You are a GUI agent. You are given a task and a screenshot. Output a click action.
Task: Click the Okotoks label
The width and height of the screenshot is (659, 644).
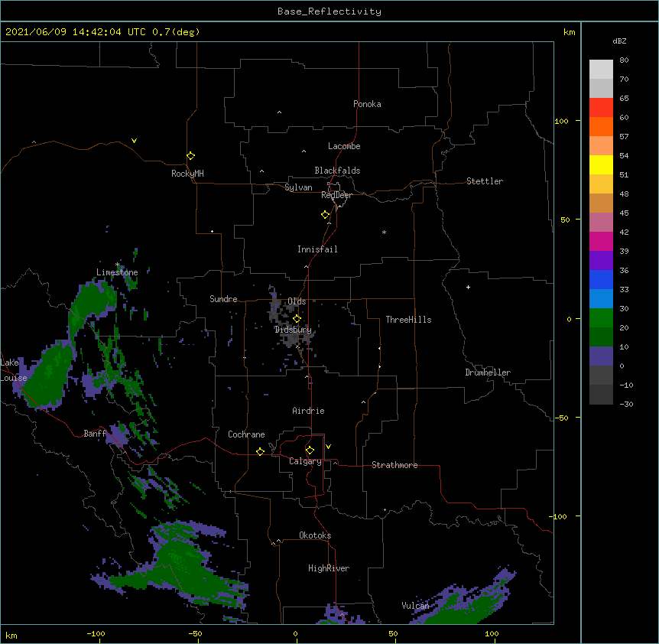pyautogui.click(x=315, y=535)
